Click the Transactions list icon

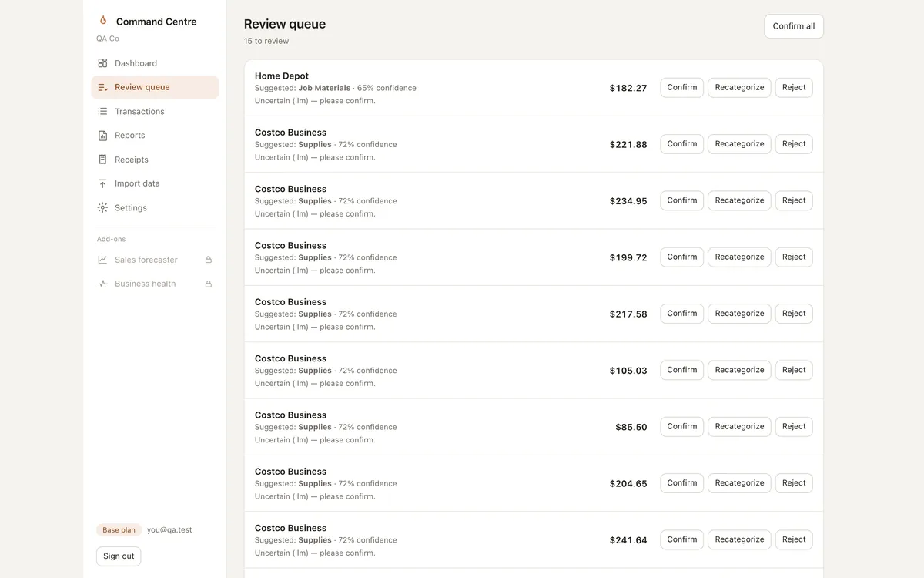point(102,112)
